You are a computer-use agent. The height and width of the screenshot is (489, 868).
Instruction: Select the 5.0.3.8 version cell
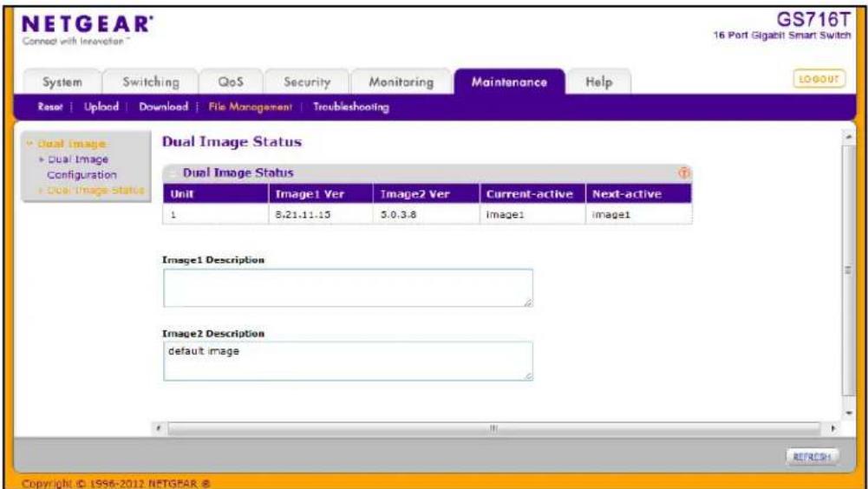click(x=427, y=214)
